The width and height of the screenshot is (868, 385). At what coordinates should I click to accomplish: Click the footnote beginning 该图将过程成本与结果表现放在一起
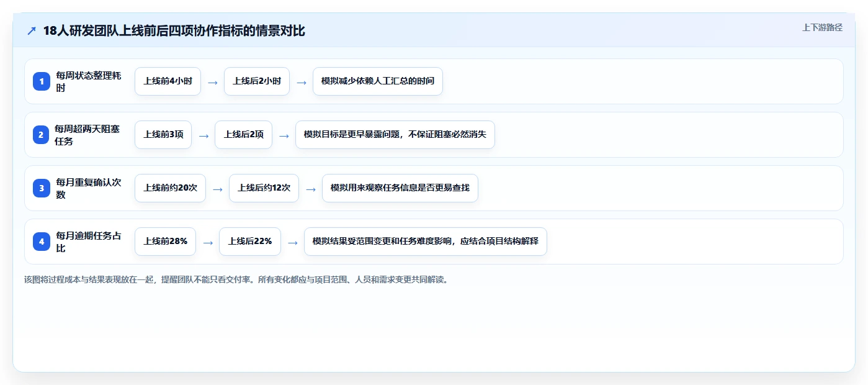coord(236,279)
